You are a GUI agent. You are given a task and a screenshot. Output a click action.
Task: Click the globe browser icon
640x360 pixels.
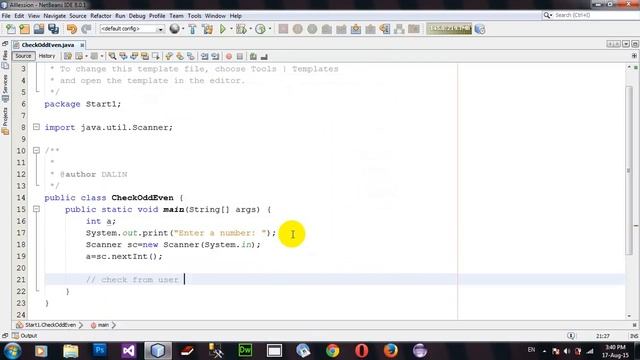click(174, 29)
